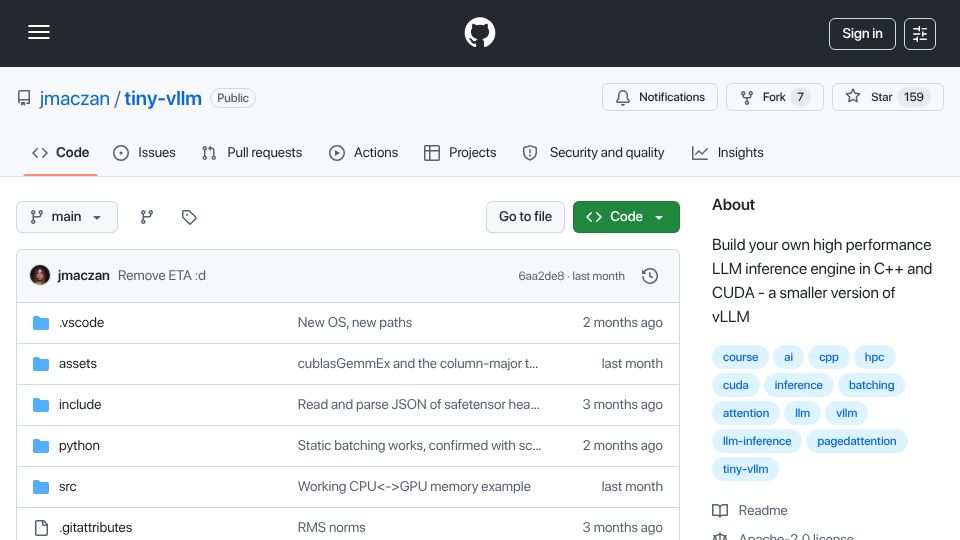960x540 pixels.
Task: Switch to the Code tab
Action: click(61, 152)
